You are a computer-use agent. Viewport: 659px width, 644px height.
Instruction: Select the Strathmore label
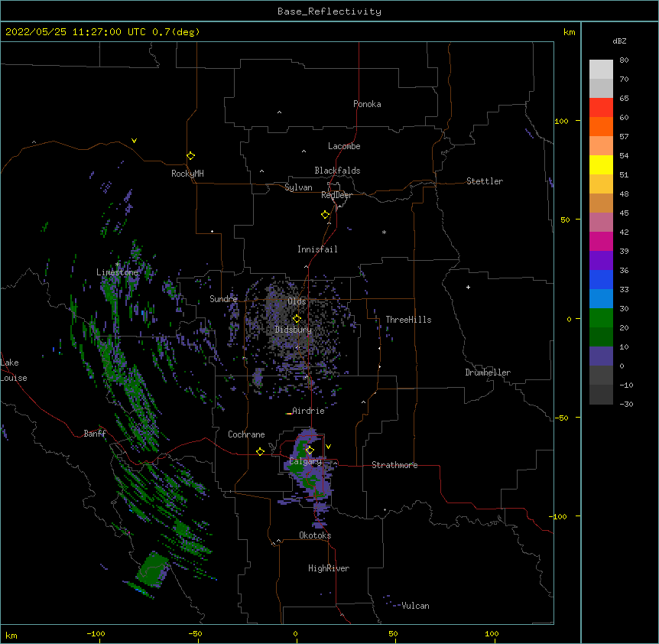click(394, 465)
